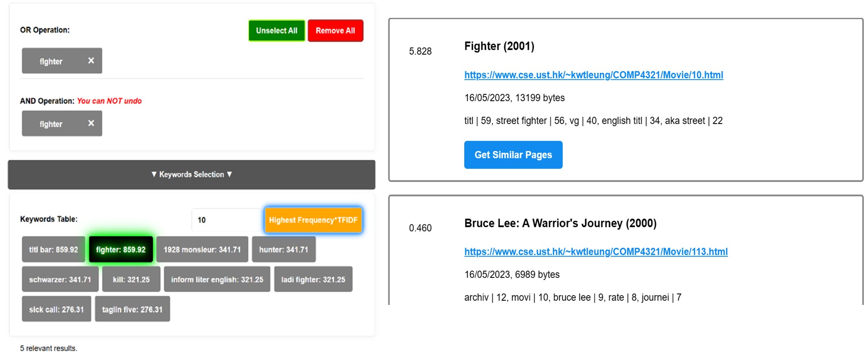Select the 'hunter: 341.71' keyword chip
Image resolution: width=868 pixels, height=353 pixels.
pos(284,250)
